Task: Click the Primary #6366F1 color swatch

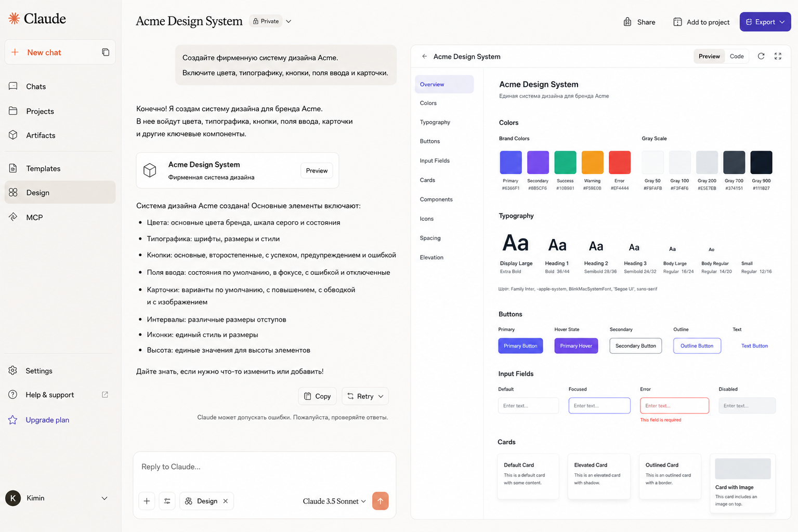Action: (x=511, y=162)
